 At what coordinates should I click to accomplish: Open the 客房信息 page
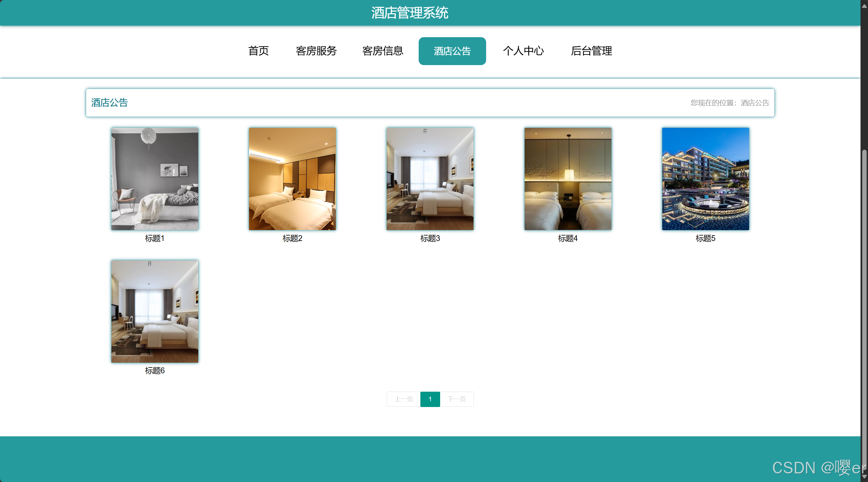pos(383,51)
